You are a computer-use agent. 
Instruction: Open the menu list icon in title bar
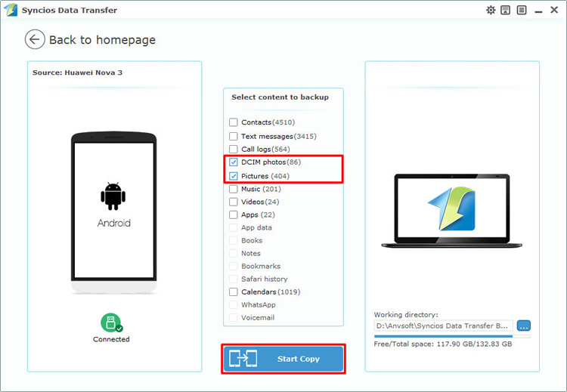(x=522, y=10)
